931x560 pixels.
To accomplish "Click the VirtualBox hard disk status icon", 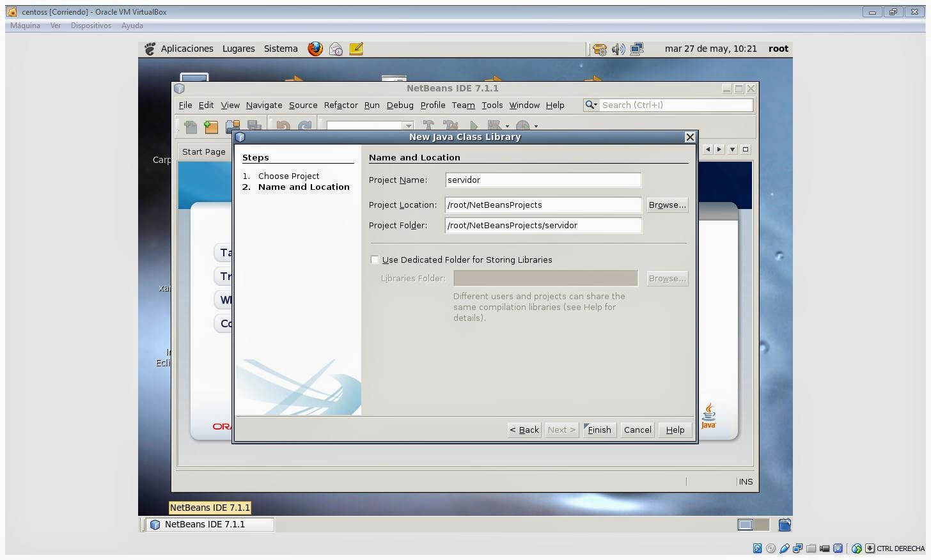I will click(757, 548).
